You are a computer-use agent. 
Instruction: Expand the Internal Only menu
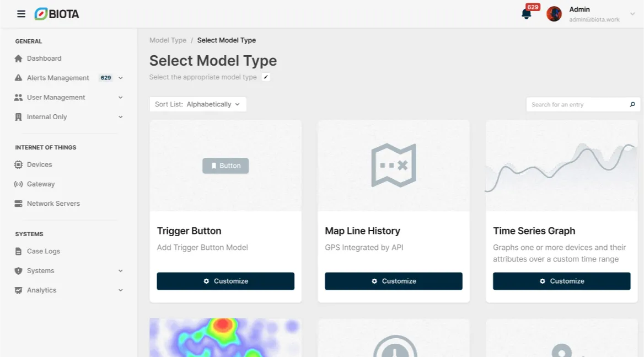(121, 117)
